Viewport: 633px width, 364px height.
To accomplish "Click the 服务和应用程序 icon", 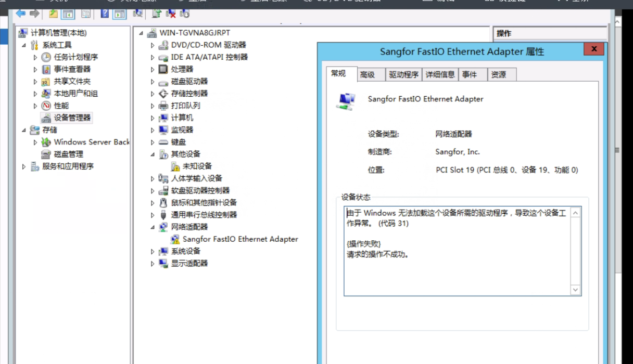I will pyautogui.click(x=35, y=166).
